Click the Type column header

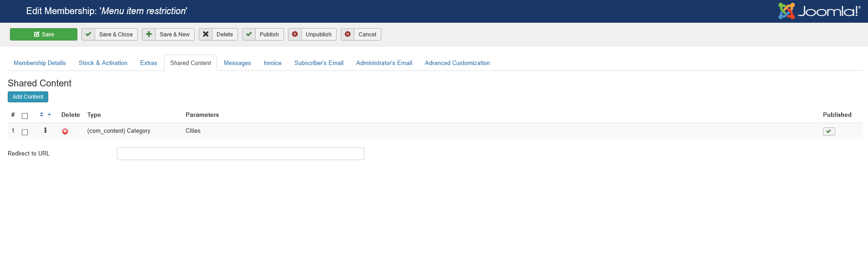click(x=94, y=115)
